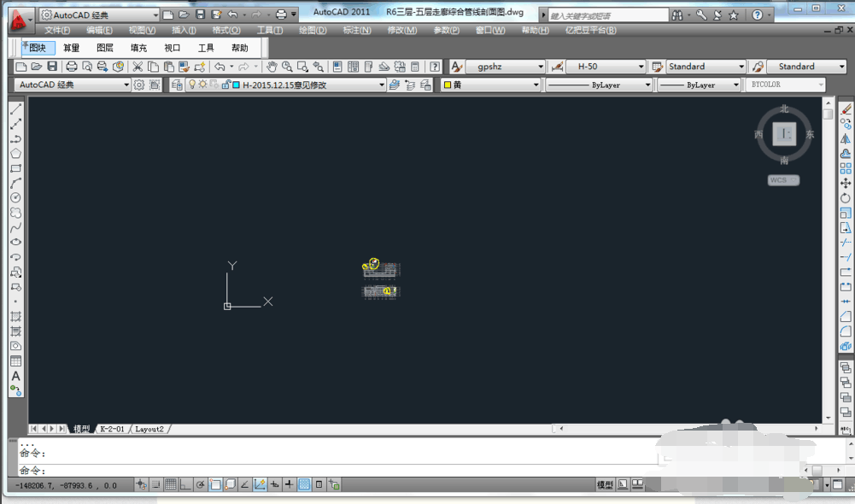This screenshot has width=855, height=504.
Task: Select the Circle draw tool
Action: click(x=16, y=197)
